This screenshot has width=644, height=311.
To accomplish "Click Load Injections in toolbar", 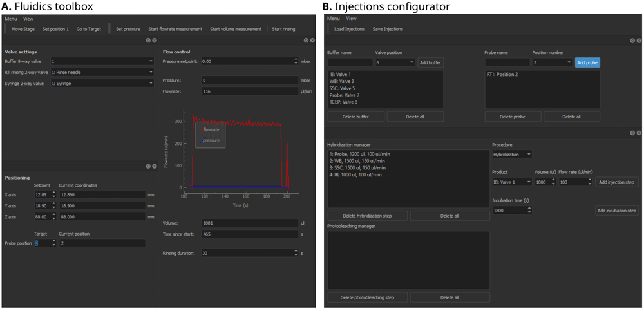I will click(350, 29).
